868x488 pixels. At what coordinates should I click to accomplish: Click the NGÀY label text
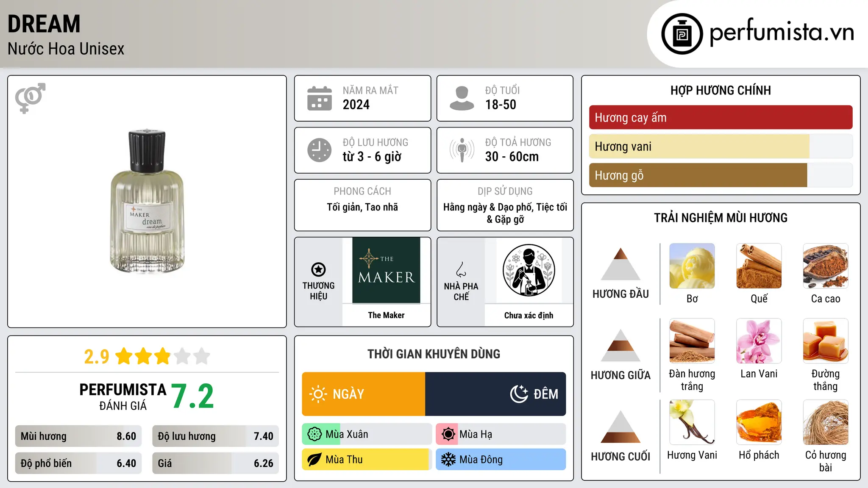pyautogui.click(x=348, y=394)
